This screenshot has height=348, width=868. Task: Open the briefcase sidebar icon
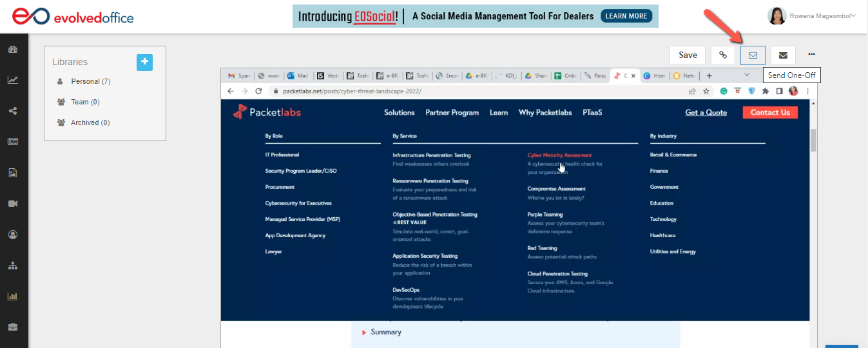12,327
